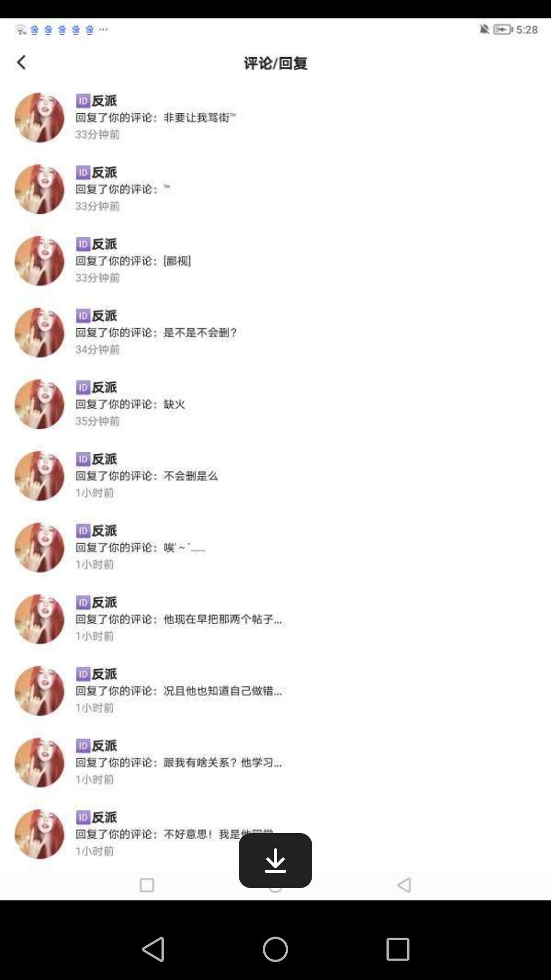Tap the grey in-app square icon at bottom

click(147, 885)
